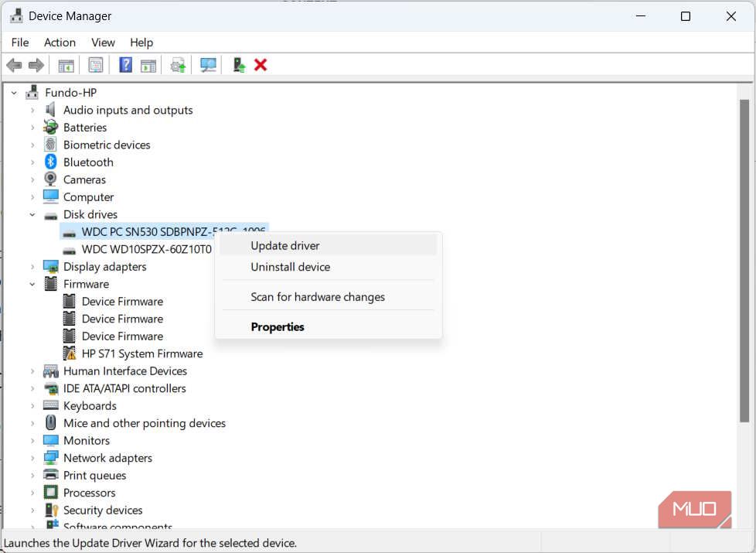
Task: Collapse the Fundo-HP root node
Action: tap(15, 93)
